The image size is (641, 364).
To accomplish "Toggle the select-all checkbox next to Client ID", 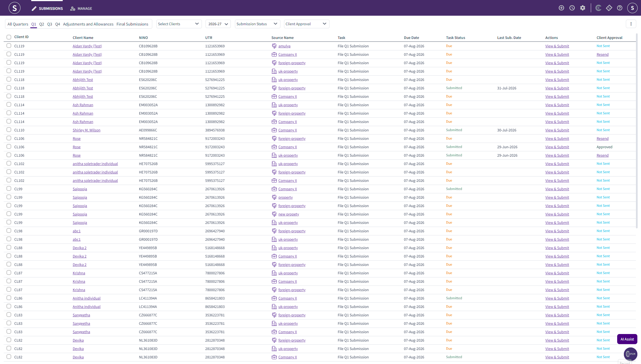I will tap(9, 37).
